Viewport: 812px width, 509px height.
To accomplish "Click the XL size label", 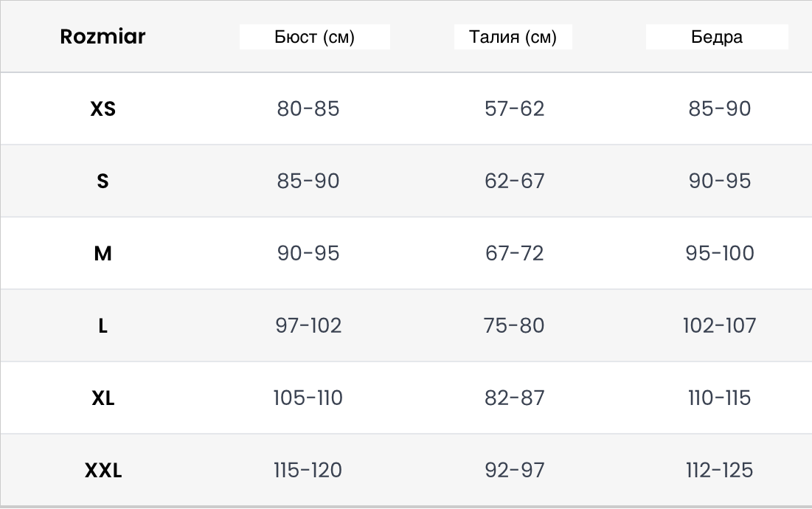I will coord(103,398).
